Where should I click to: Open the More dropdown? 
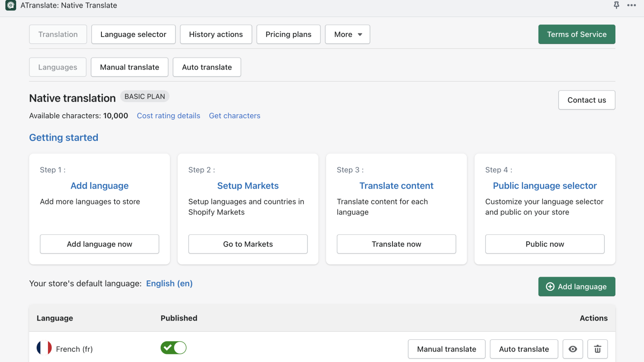[x=347, y=34]
